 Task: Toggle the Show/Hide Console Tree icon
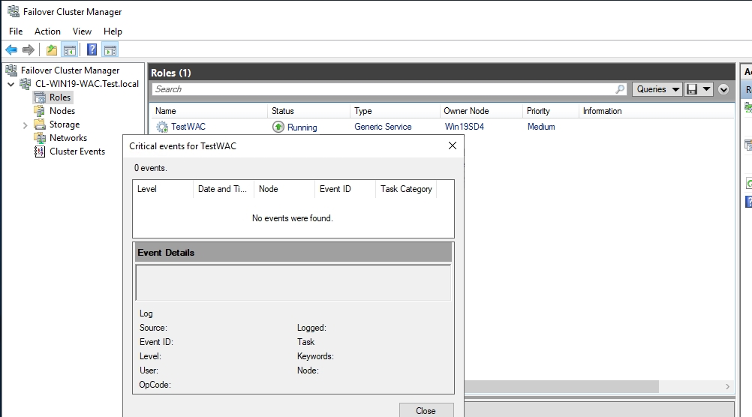pyautogui.click(x=70, y=50)
